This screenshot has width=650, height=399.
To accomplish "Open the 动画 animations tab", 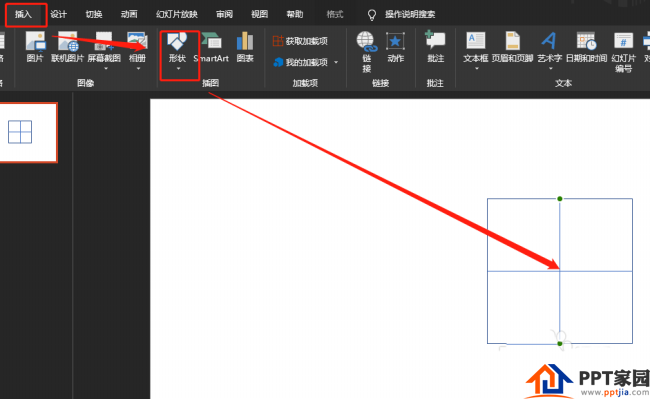I will point(129,15).
